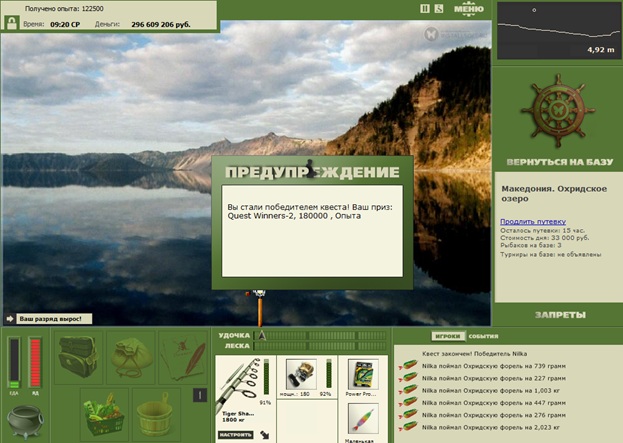Switch to the СОБЫТИЯ tab
This screenshot has height=443, width=623.
coord(483,336)
